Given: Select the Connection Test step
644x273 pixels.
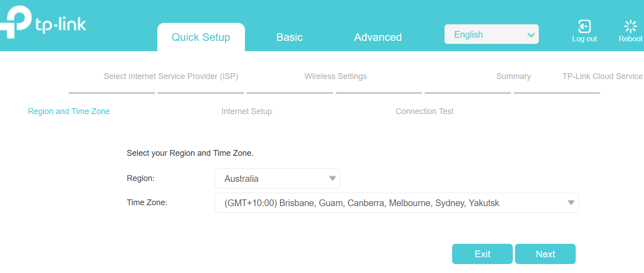Looking at the screenshot, I should click(424, 111).
